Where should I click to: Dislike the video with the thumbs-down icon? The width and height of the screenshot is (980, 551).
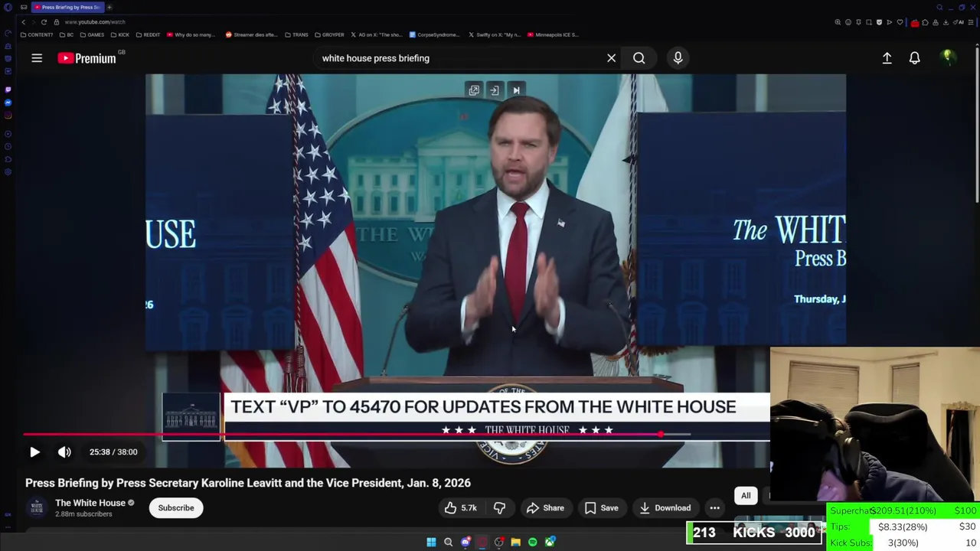499,507
